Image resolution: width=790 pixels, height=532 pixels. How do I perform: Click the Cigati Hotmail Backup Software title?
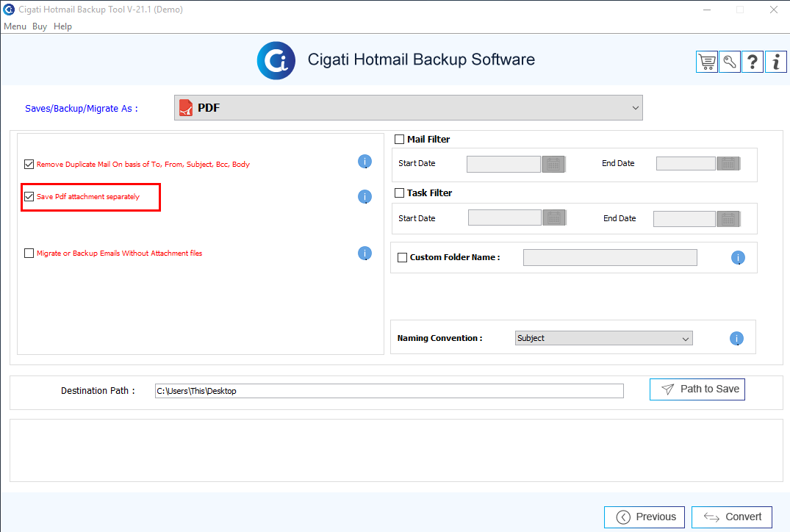(x=421, y=60)
